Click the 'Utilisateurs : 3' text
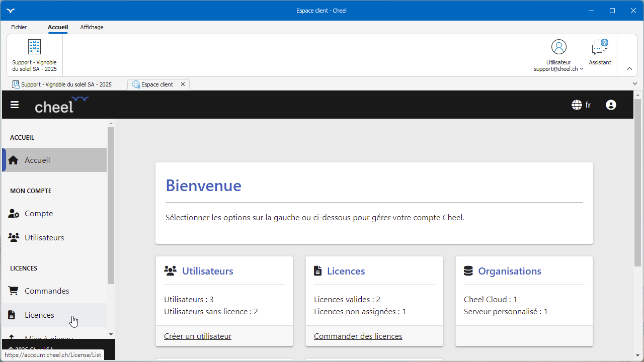644x362 pixels. (189, 300)
